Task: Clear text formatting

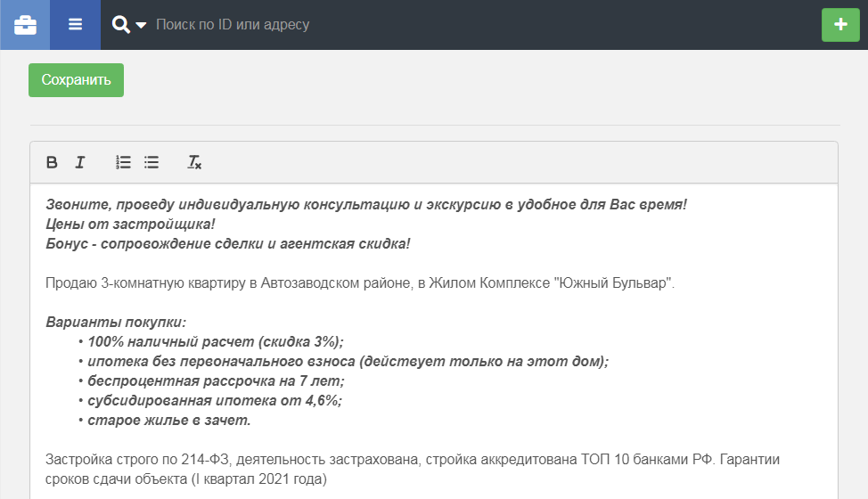Action: click(x=194, y=162)
